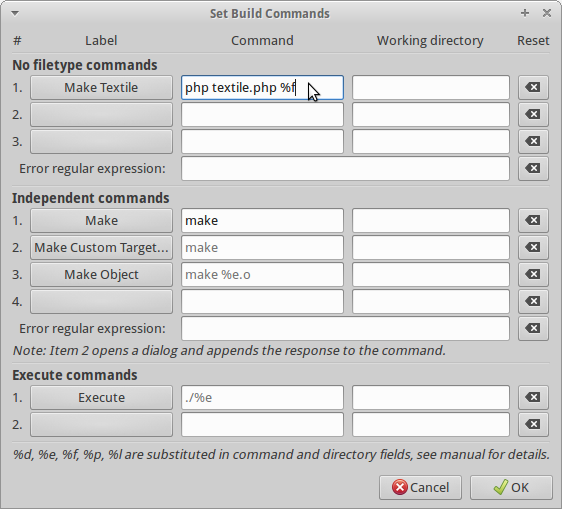Focus No filetype error regular expression field
Screen dimensions: 562x509
346,168
